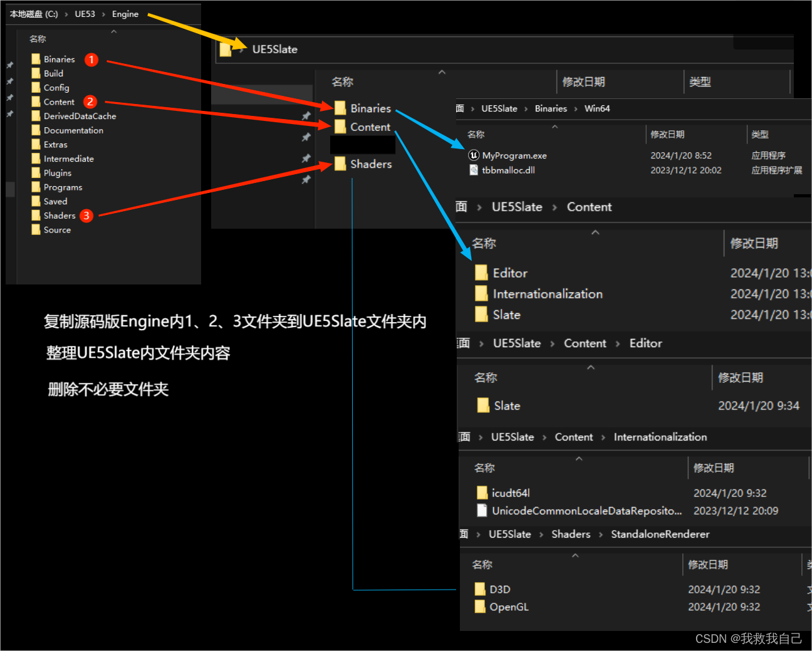Open the Shaders folder icon in Engine
Screen dimensions: 812x651
[x=36, y=216]
